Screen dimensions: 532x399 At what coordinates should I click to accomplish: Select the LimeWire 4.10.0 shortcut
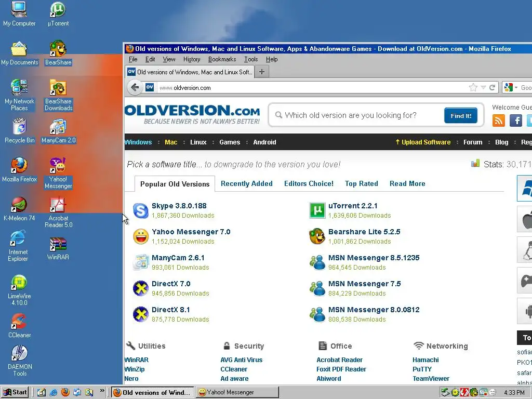[x=19, y=290]
